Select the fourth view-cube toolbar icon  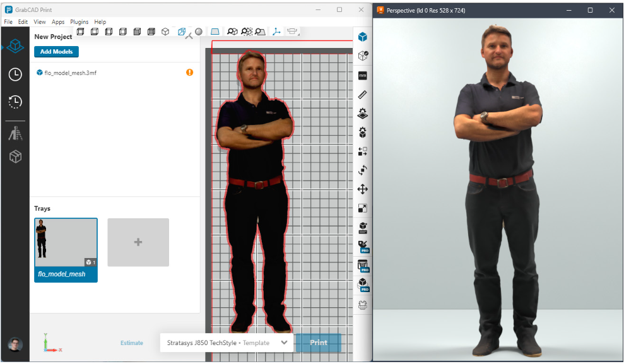[123, 32]
